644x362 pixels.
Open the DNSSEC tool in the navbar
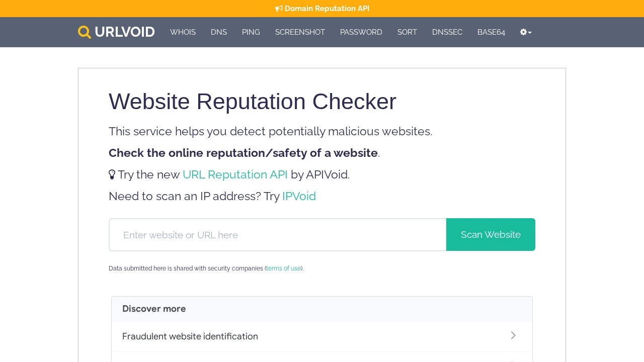click(447, 32)
